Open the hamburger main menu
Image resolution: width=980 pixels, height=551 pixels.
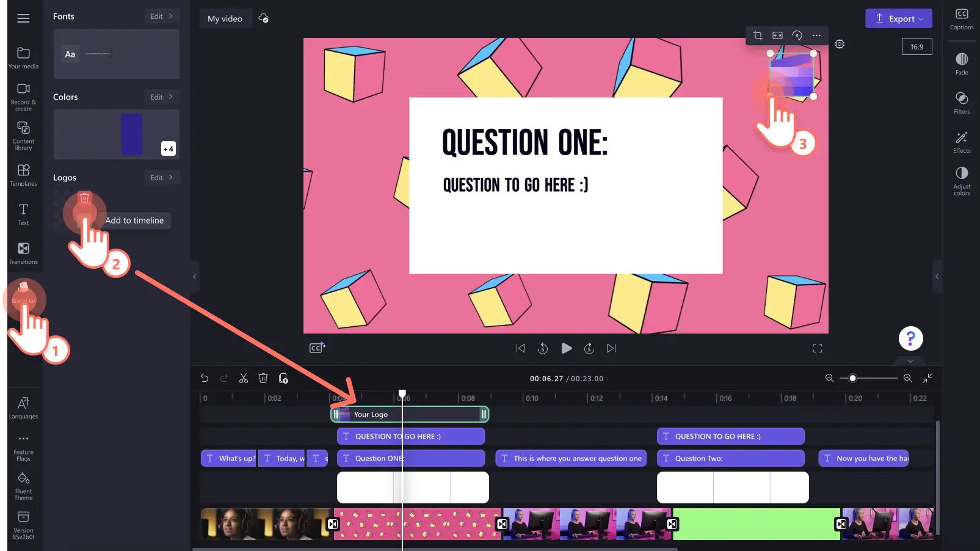coord(23,18)
